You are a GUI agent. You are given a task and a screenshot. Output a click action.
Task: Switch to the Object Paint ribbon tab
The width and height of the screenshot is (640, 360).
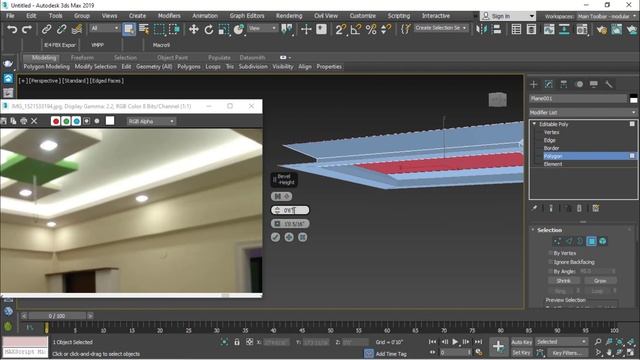click(172, 58)
